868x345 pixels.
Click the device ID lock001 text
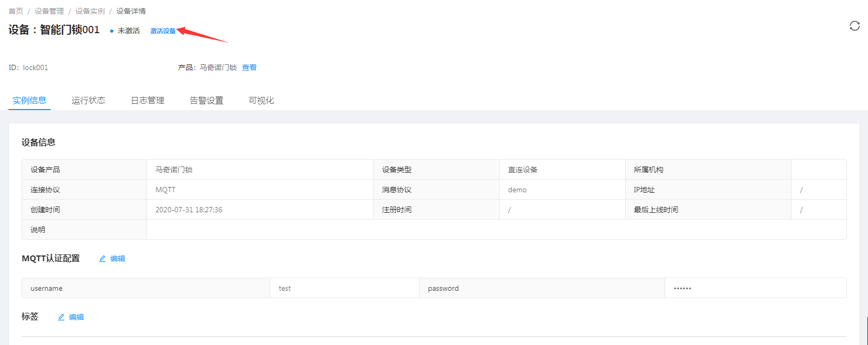[x=35, y=67]
